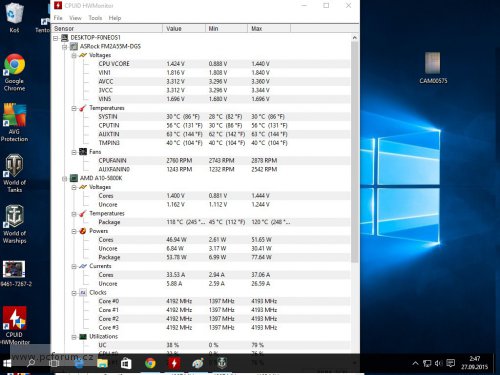Click the Max column header

(269, 29)
